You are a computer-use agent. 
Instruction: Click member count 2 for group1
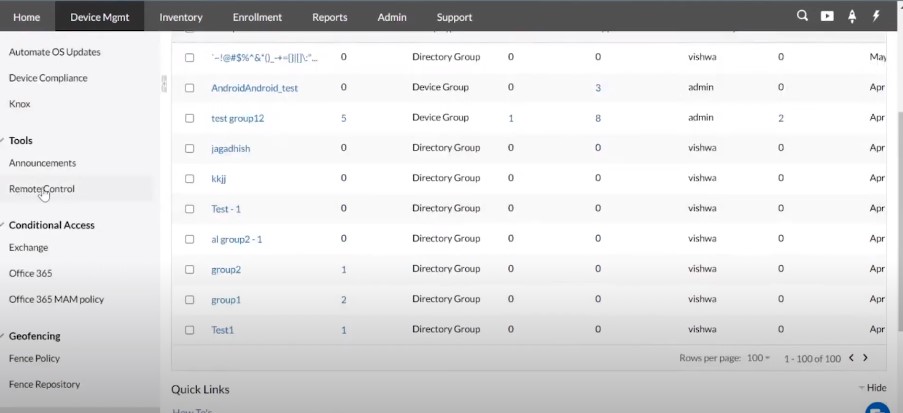tap(344, 300)
